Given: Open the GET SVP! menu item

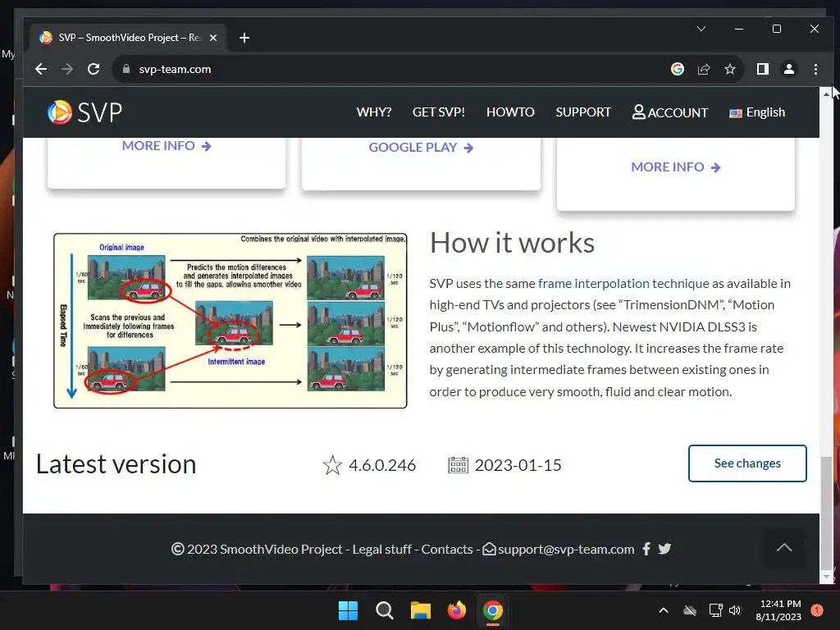Looking at the screenshot, I should 439,112.
